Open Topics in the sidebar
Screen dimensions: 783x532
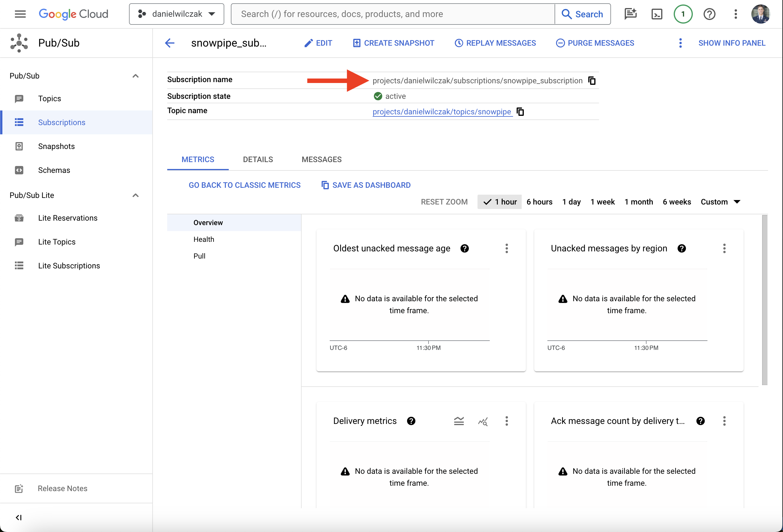[76, 99]
